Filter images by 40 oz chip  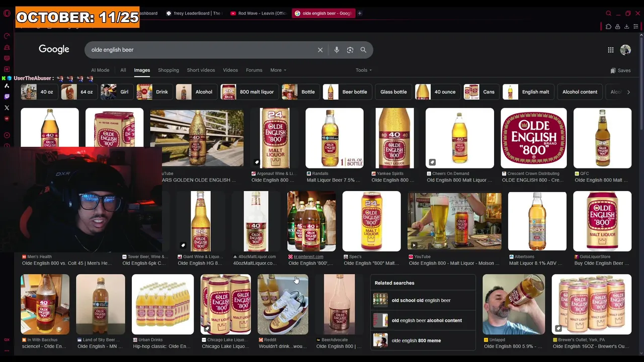point(39,92)
